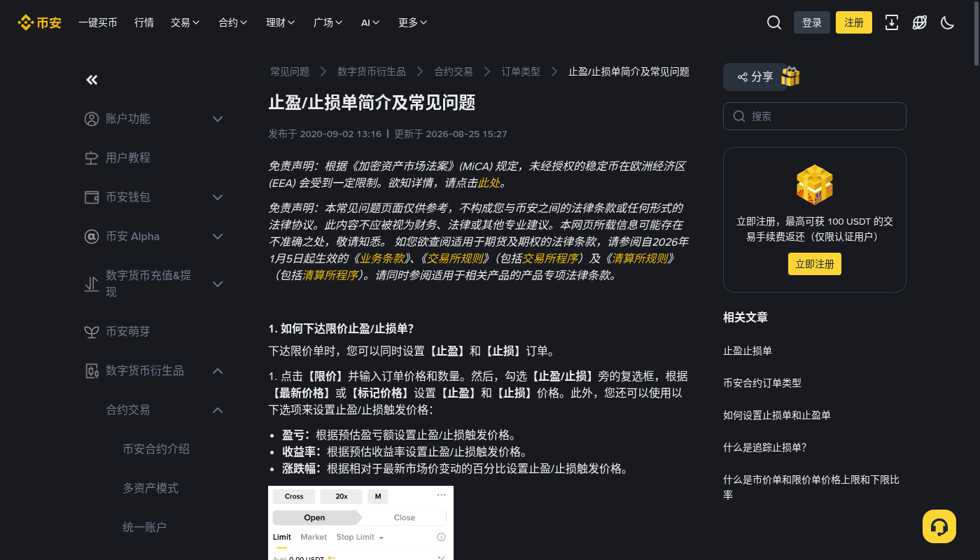Expand 数字货币充值&提现 section
980x560 pixels.
point(218,283)
